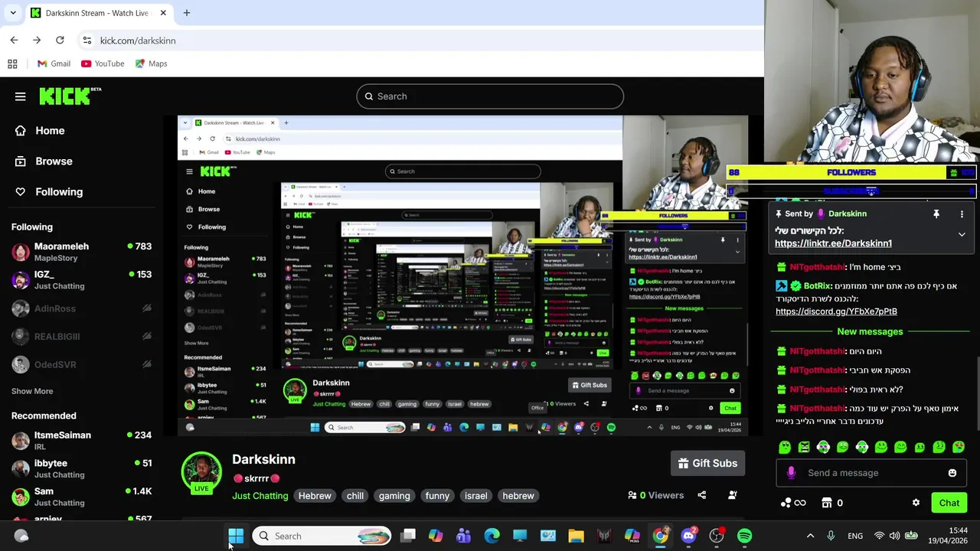Share the stream with share icon

point(701,495)
